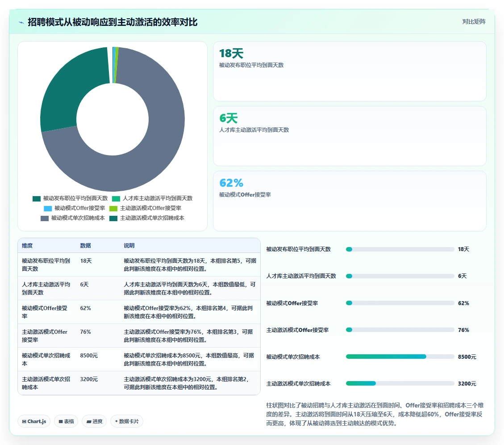Screen dimensions: 504x445
Task: Click the 数据 column header
Action: 86,245
